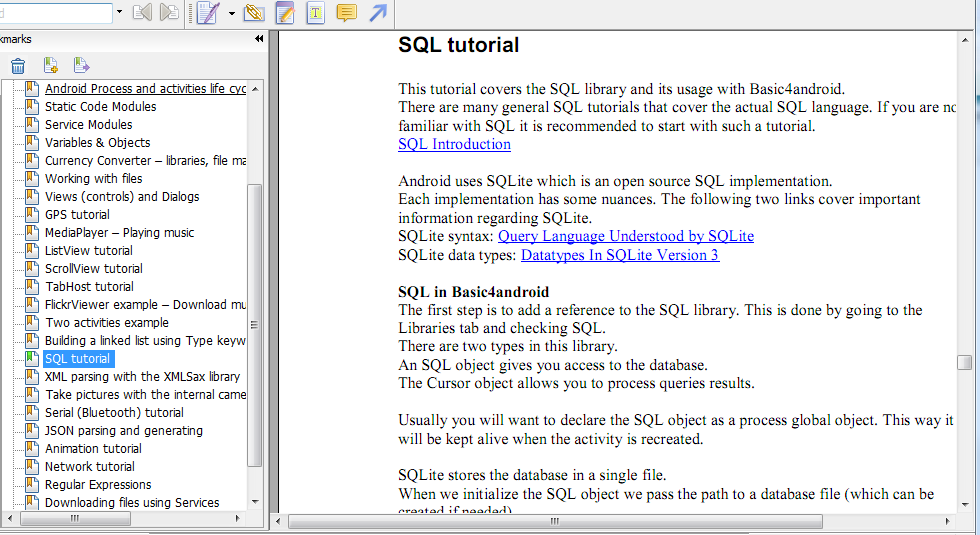
Task: Open the dropdown next to the pen tool
Action: point(232,13)
